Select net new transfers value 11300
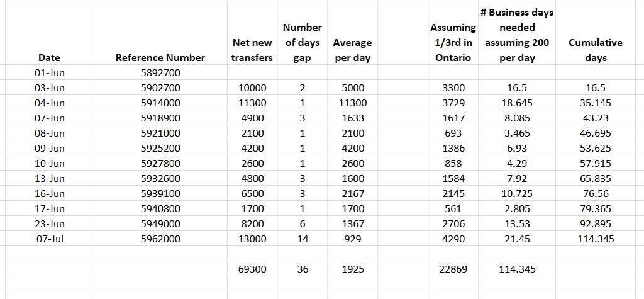This screenshot has width=644, height=299. [252, 103]
